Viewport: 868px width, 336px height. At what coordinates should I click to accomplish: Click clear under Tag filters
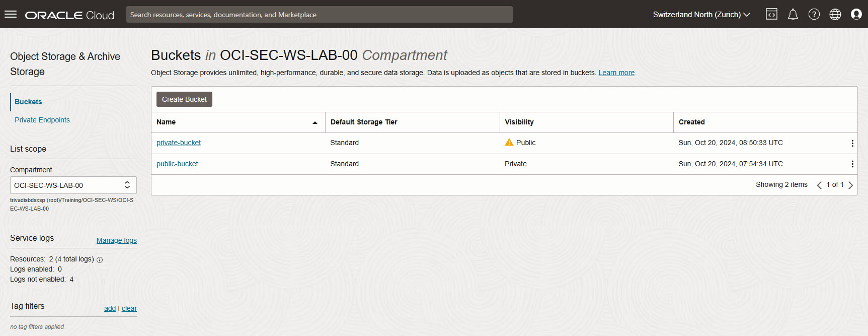[129, 308]
